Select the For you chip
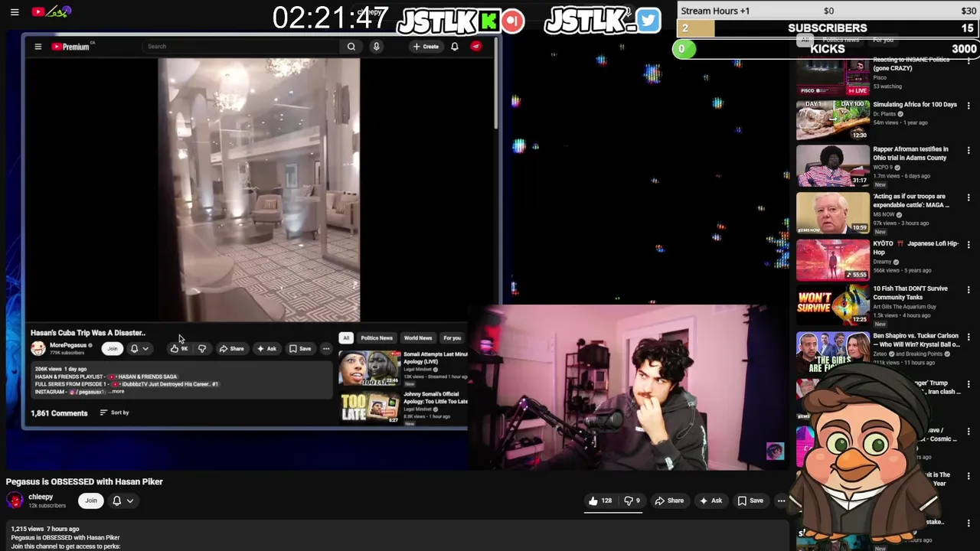980x551 pixels. click(452, 337)
